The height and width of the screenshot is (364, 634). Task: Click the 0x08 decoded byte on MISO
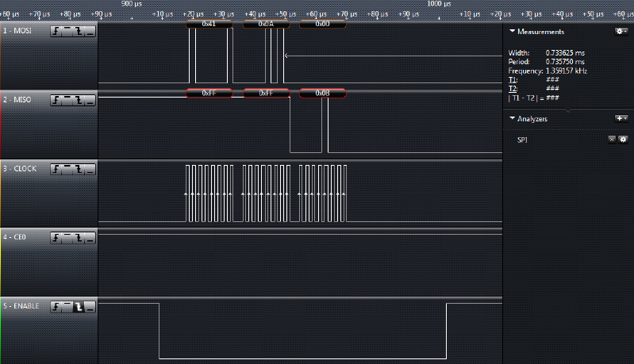click(x=322, y=94)
